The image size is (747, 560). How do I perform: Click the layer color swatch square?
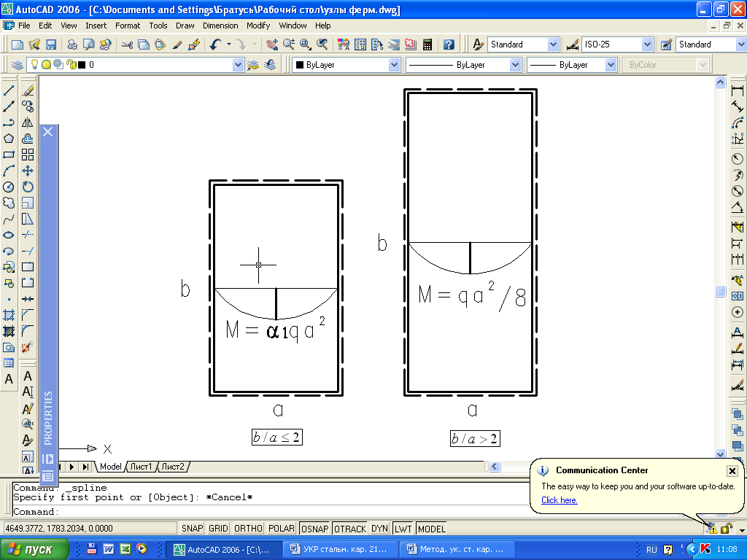click(82, 65)
